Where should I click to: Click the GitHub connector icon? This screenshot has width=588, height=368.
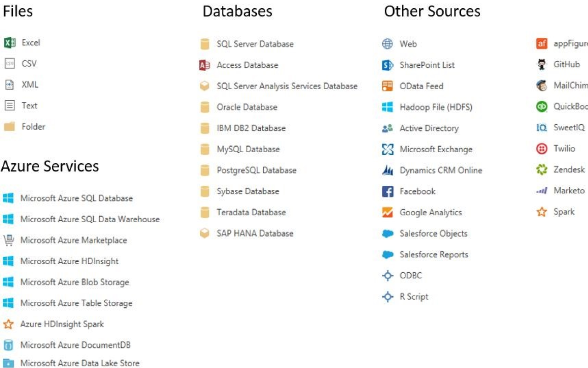(x=542, y=64)
